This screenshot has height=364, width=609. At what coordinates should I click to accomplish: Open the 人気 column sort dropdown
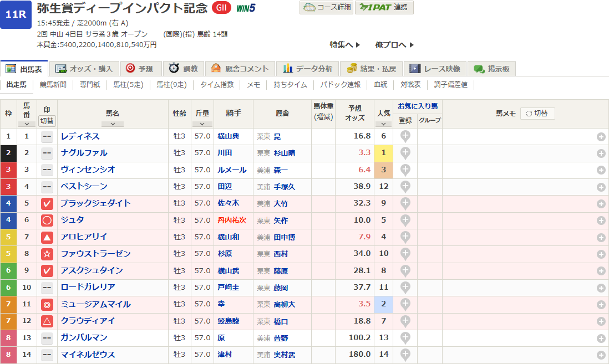383,124
